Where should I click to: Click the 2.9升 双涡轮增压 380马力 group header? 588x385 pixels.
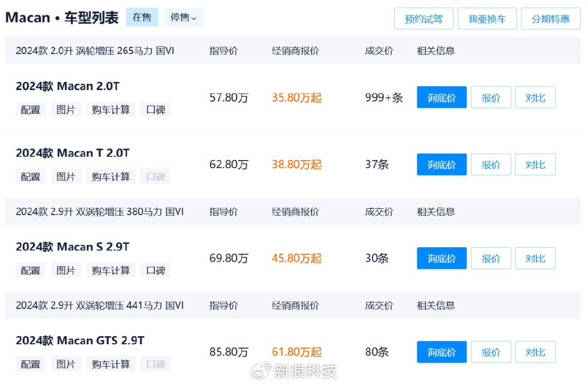tap(100, 212)
